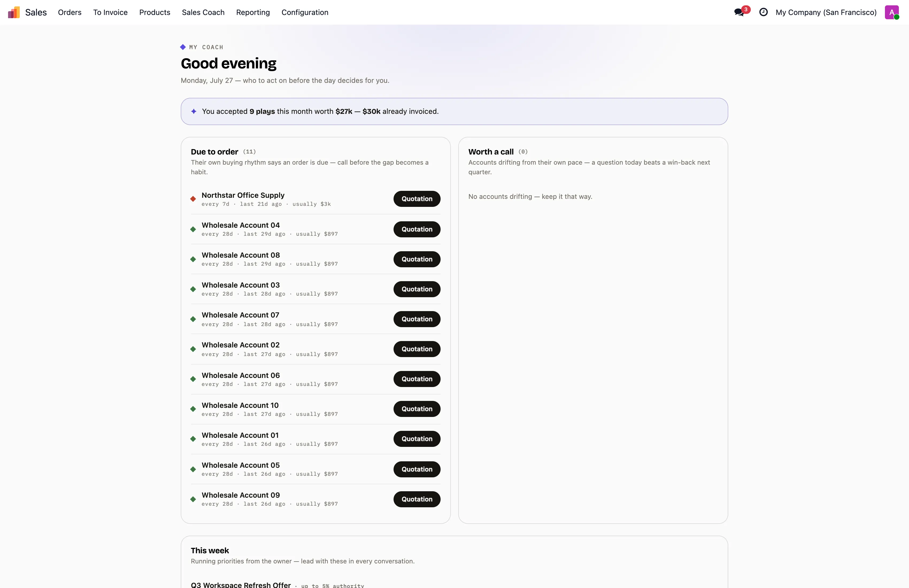Create Quotation for Wholesale Account 01
The width and height of the screenshot is (909, 588).
coord(417,439)
